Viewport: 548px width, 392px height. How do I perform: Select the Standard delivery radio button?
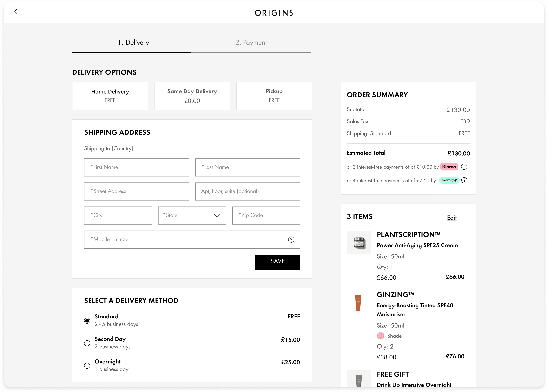pos(87,321)
